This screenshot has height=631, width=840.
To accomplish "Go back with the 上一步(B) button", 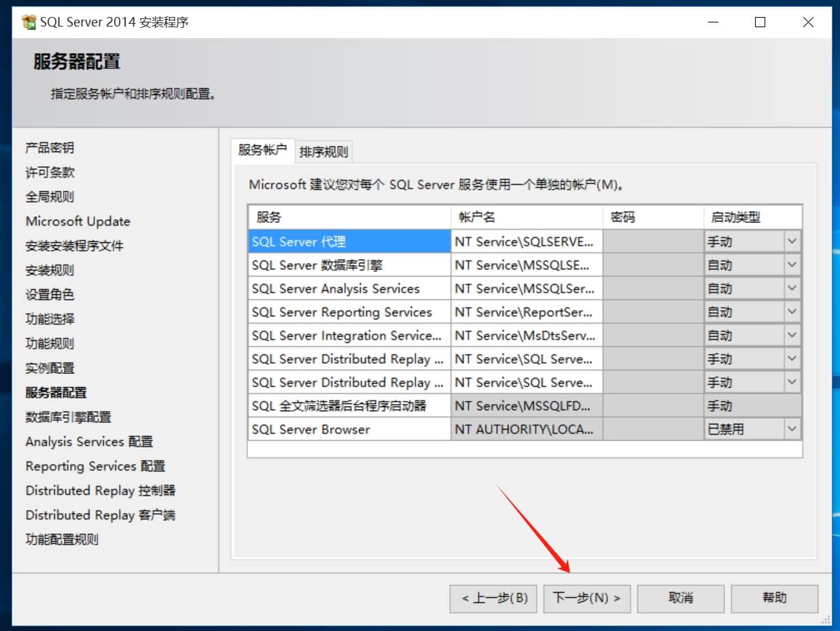I will [493, 598].
